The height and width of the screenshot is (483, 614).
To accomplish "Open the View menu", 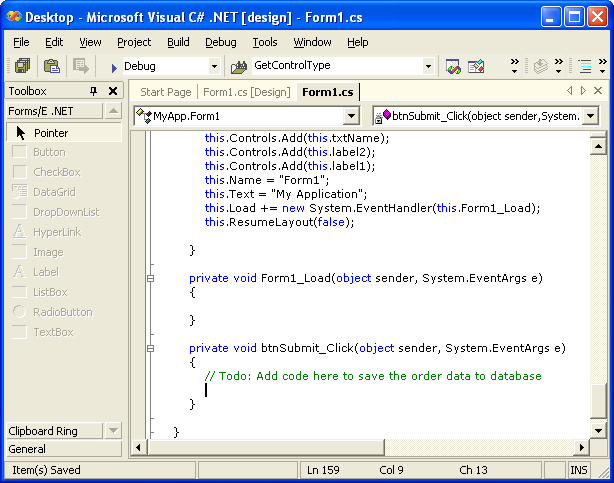I will tap(90, 42).
